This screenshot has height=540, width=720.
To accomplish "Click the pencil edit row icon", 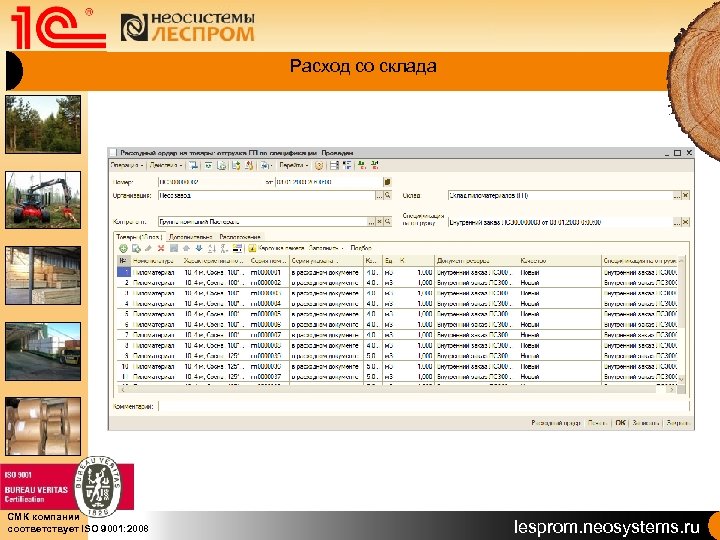I will click(x=148, y=248).
